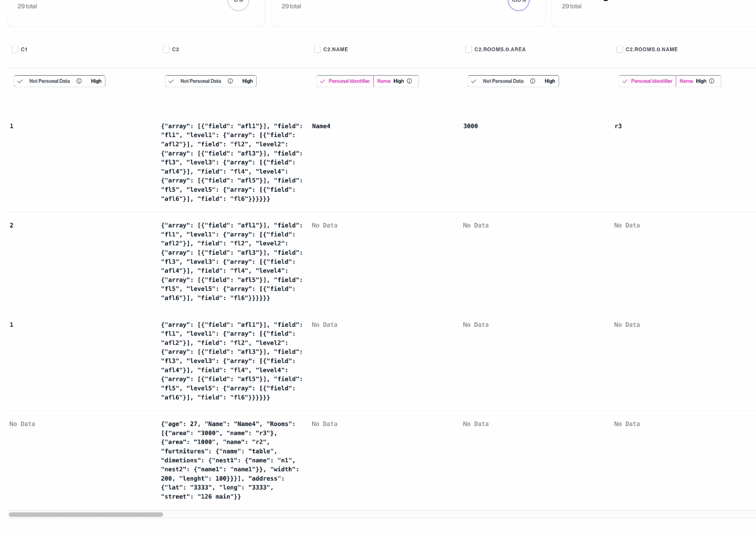Click the horizontal scrollbar at the bottom

(86, 514)
